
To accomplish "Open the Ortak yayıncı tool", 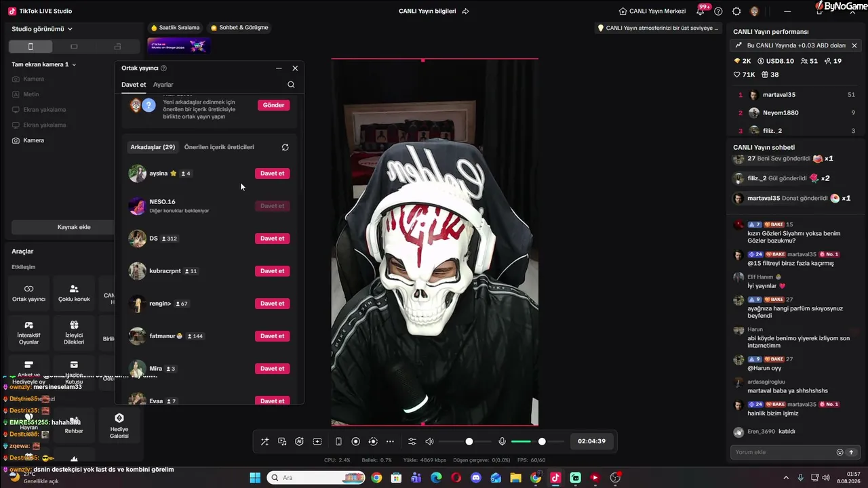I will 28,293.
